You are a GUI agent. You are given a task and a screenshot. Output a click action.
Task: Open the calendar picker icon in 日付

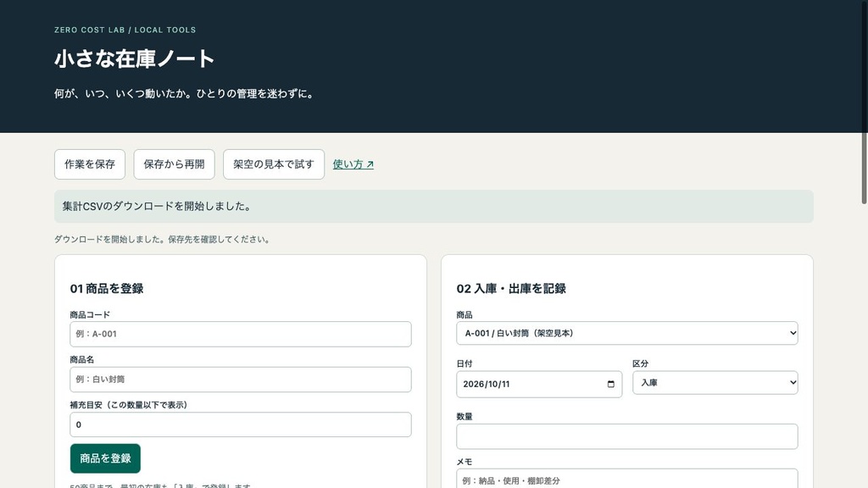pos(610,384)
